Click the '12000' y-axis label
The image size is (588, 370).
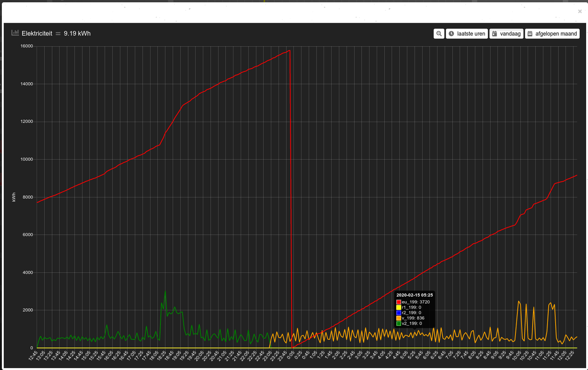(x=26, y=122)
